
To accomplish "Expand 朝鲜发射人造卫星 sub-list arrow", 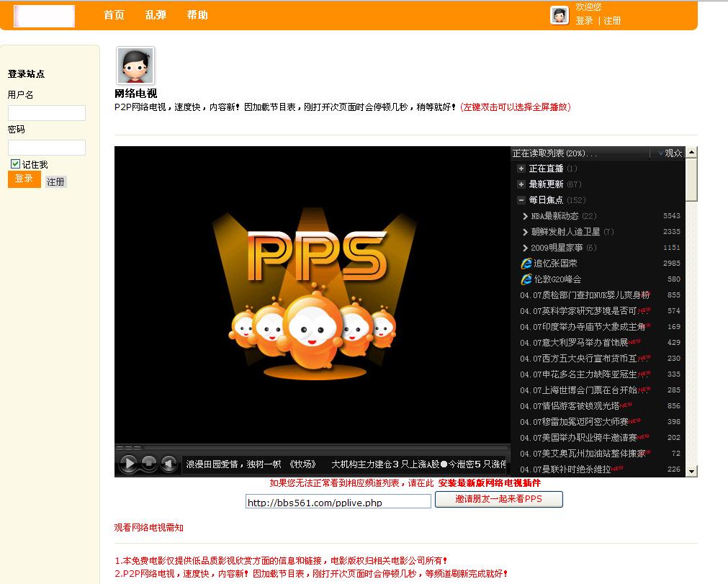I will click(x=525, y=232).
